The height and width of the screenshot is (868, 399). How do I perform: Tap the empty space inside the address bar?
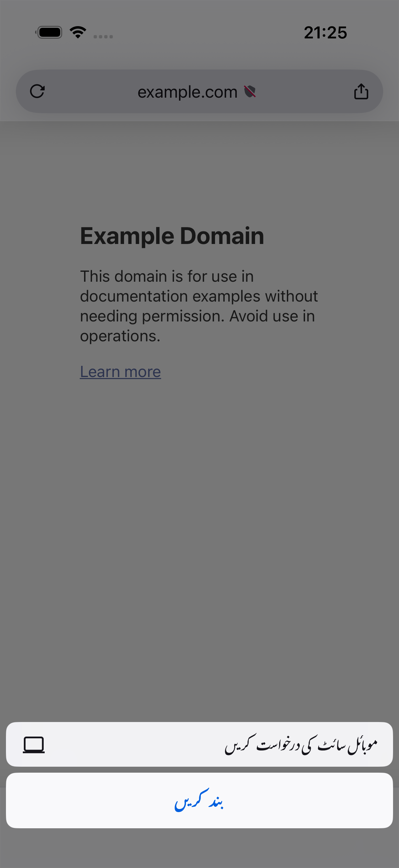pos(91,91)
